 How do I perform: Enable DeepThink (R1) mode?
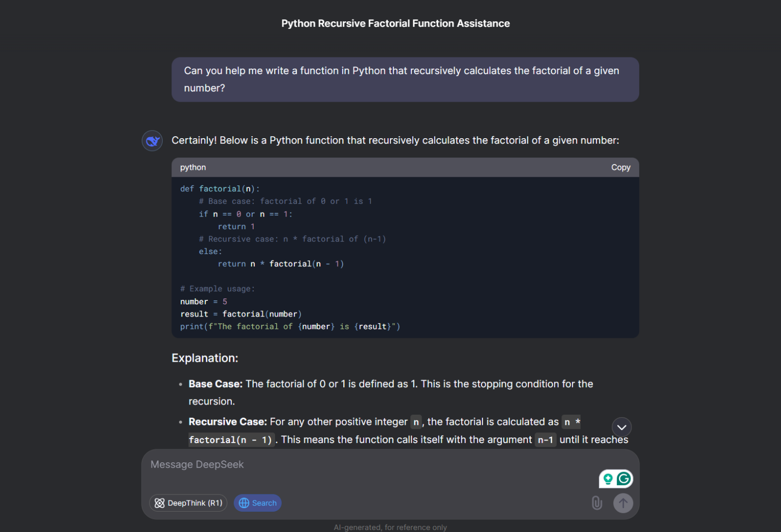coord(189,503)
